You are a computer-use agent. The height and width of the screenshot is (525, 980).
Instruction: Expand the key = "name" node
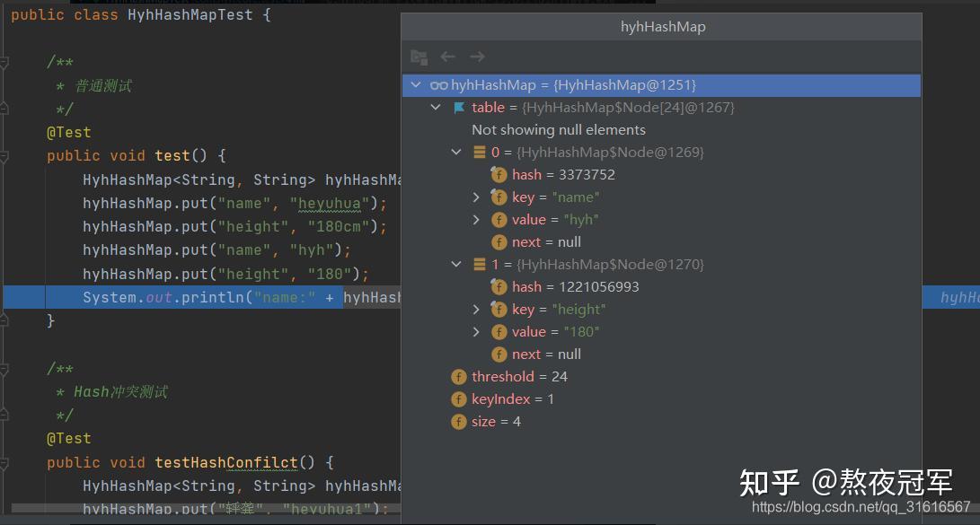(477, 197)
